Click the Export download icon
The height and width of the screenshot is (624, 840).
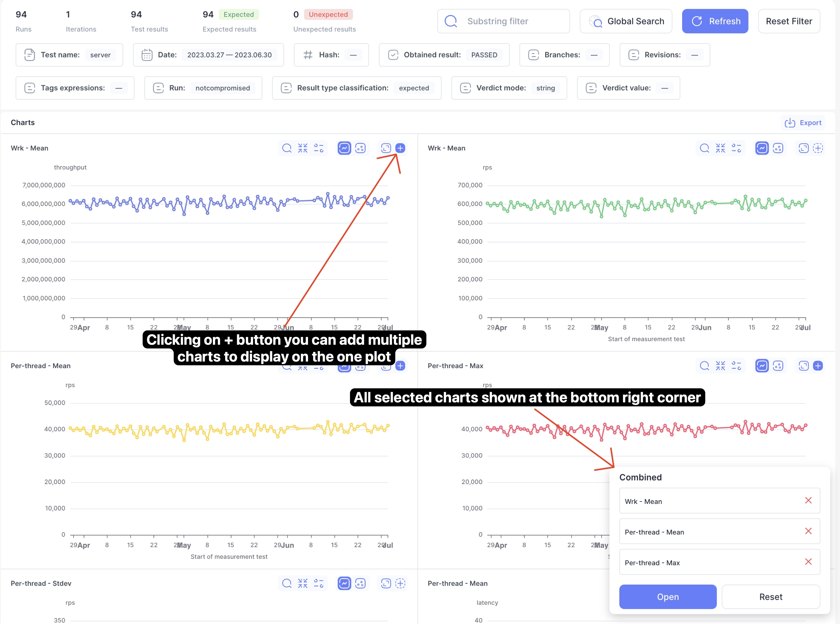pyautogui.click(x=790, y=123)
